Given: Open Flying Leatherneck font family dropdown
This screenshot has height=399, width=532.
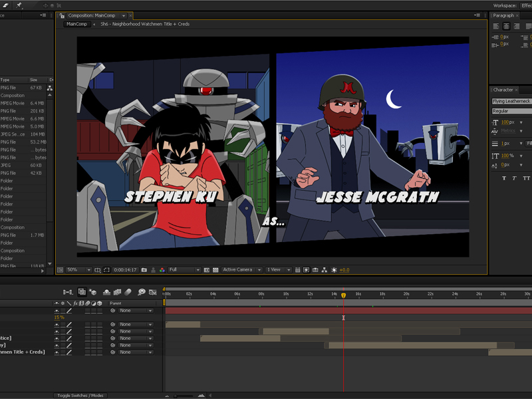Looking at the screenshot, I should click(x=511, y=101).
